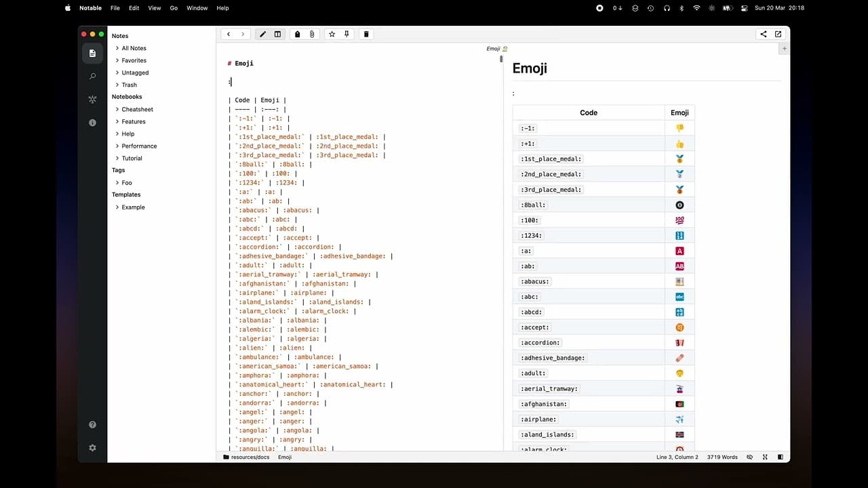Click the Time Machine icon in menu bar
This screenshot has width=868, height=488.
click(651, 8)
